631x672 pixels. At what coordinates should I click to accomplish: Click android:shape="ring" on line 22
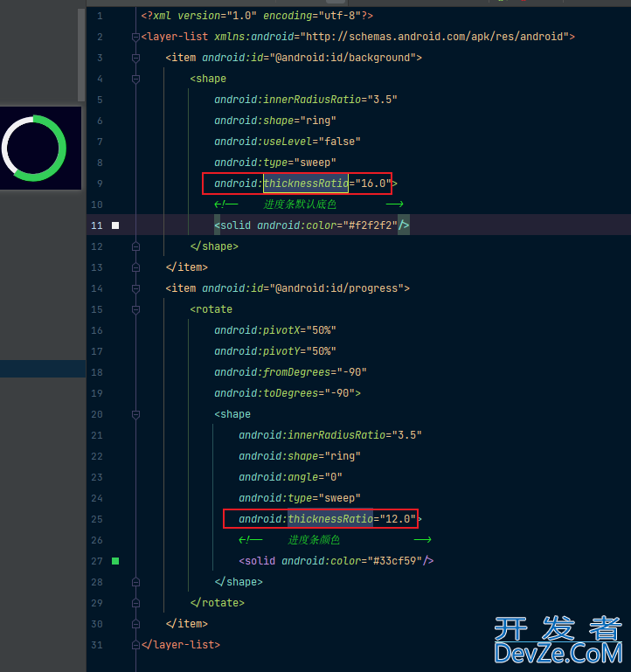(x=300, y=456)
